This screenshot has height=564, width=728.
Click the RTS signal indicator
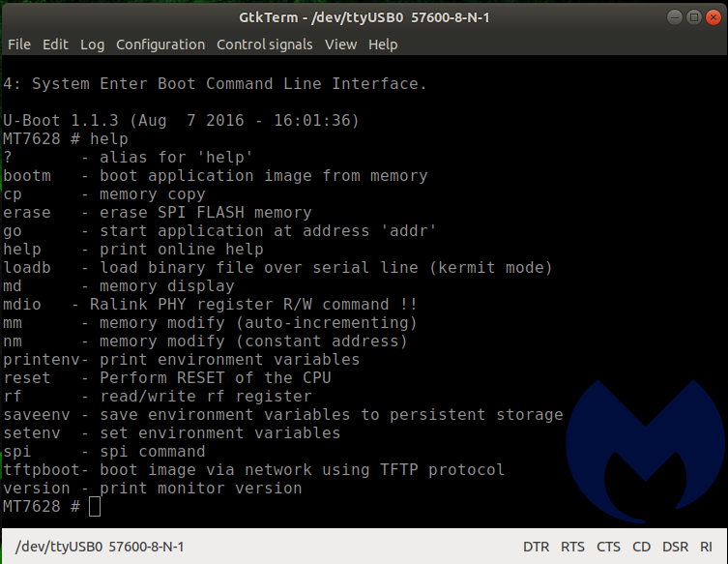click(572, 547)
